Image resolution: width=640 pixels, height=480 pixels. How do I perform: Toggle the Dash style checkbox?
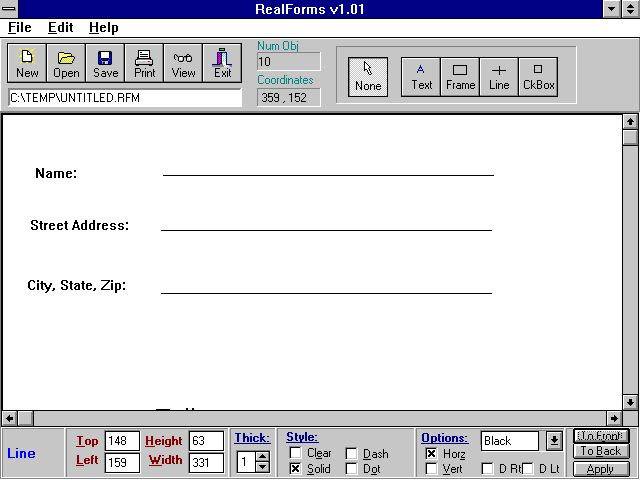(x=351, y=454)
